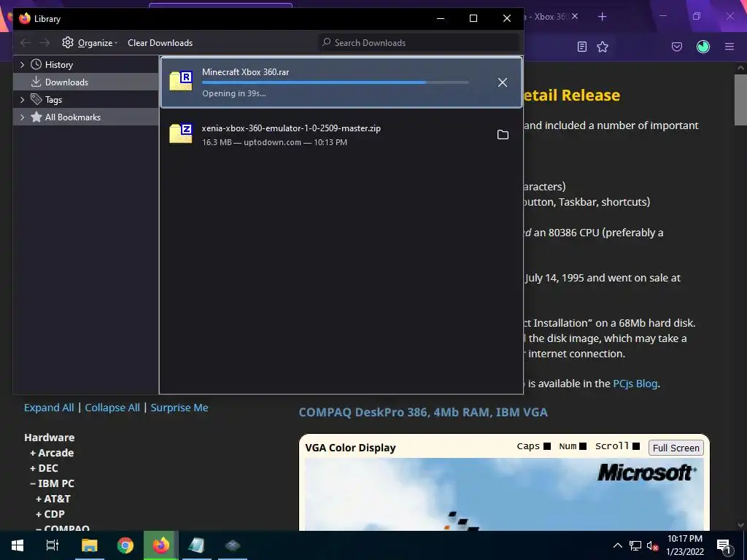The height and width of the screenshot is (560, 747).
Task: Bookmark this page with the star
Action: (603, 47)
